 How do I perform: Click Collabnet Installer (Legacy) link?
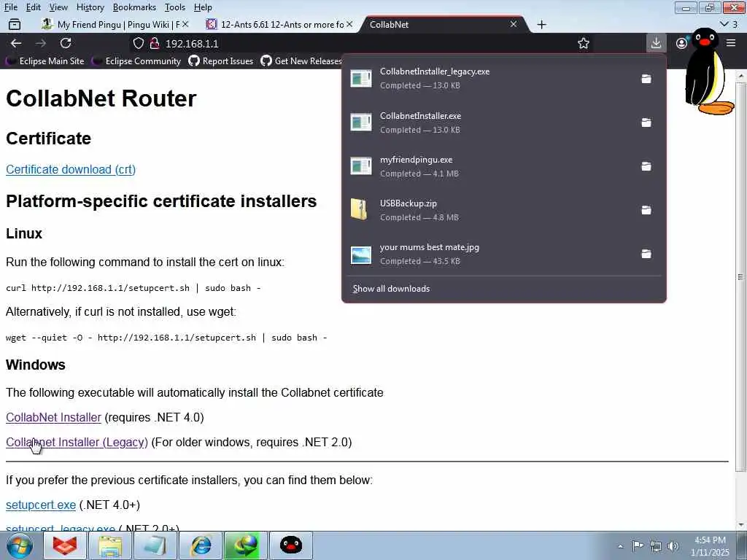[x=77, y=442]
